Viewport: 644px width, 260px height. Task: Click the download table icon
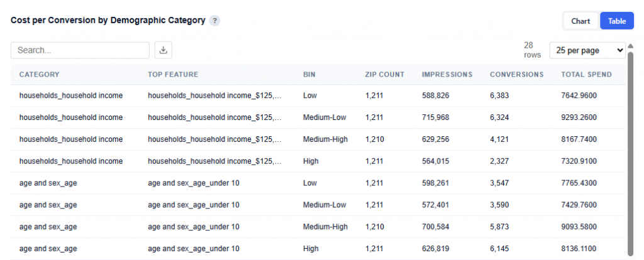(163, 50)
